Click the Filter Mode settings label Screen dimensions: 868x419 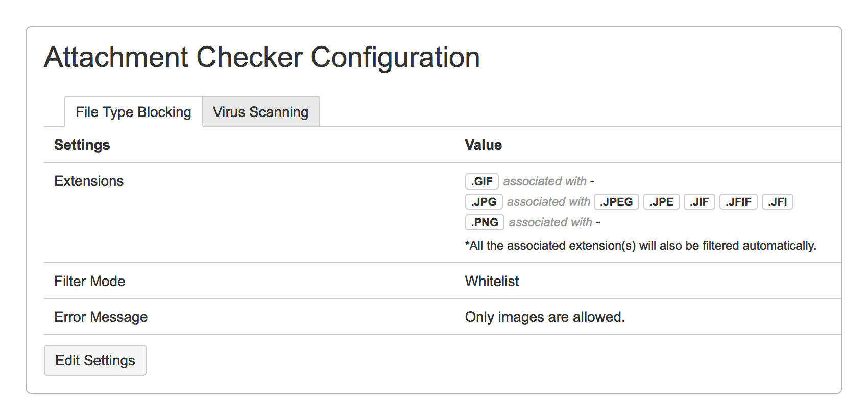90,281
